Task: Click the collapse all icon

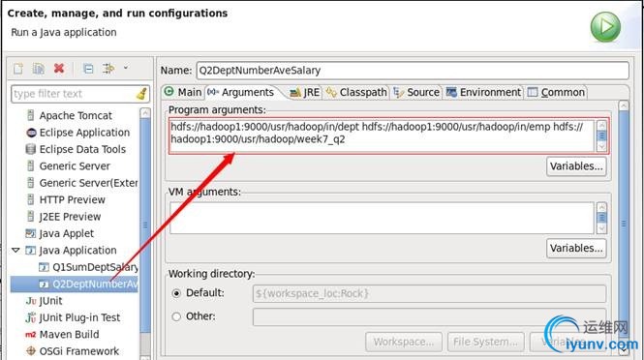Action: pos(88,69)
